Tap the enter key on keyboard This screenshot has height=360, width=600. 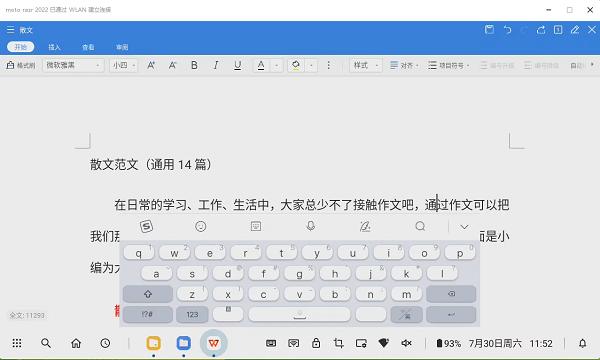[451, 314]
